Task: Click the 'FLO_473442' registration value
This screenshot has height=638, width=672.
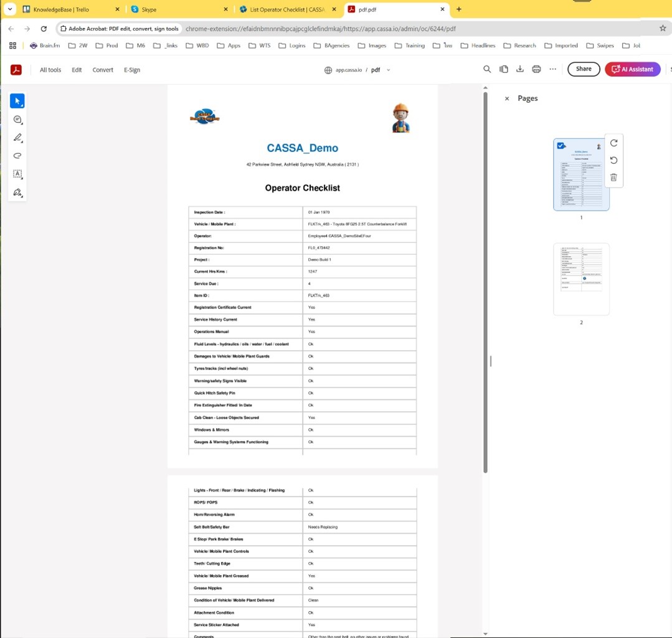Action: (318, 248)
